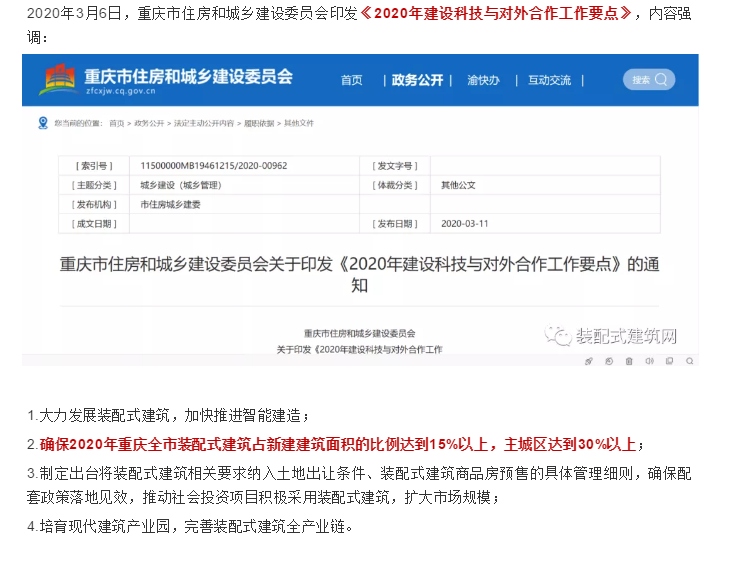
Task: Click the trash bin icon in status bar
Action: coord(629,361)
